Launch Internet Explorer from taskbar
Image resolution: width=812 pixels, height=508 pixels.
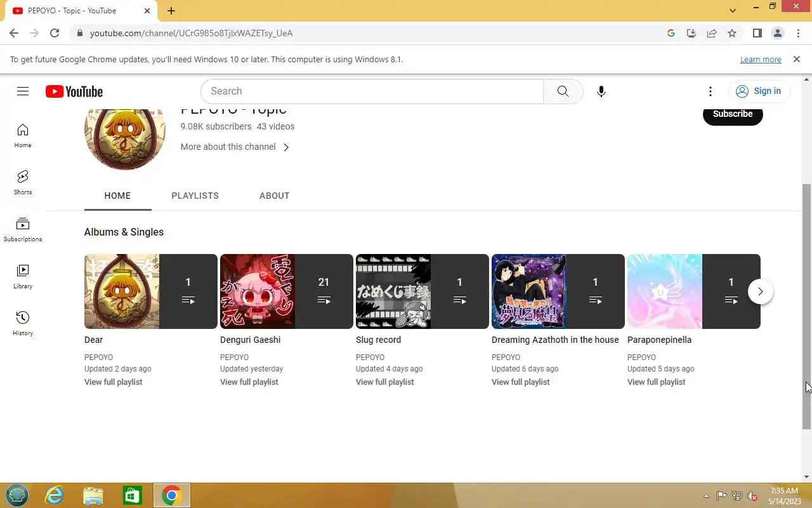pyautogui.click(x=55, y=495)
